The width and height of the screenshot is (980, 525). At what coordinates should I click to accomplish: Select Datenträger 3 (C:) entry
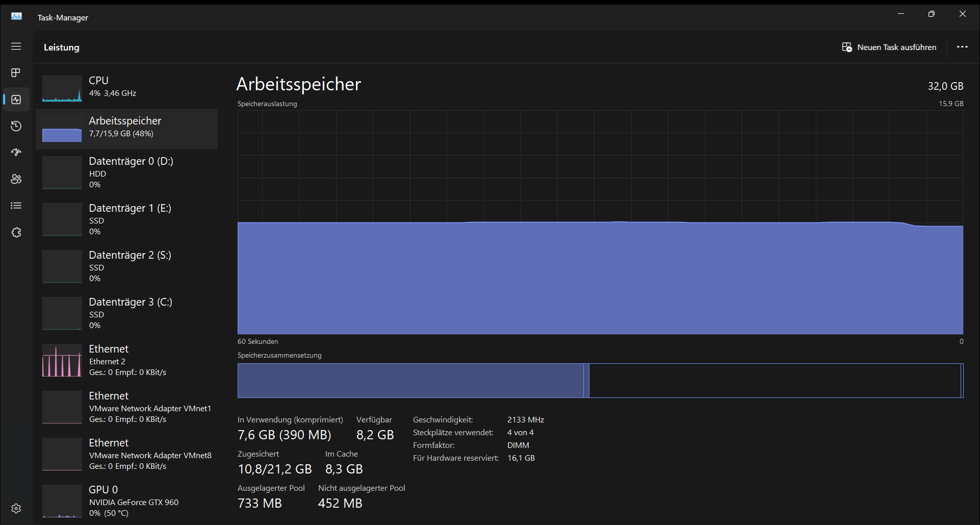point(126,313)
